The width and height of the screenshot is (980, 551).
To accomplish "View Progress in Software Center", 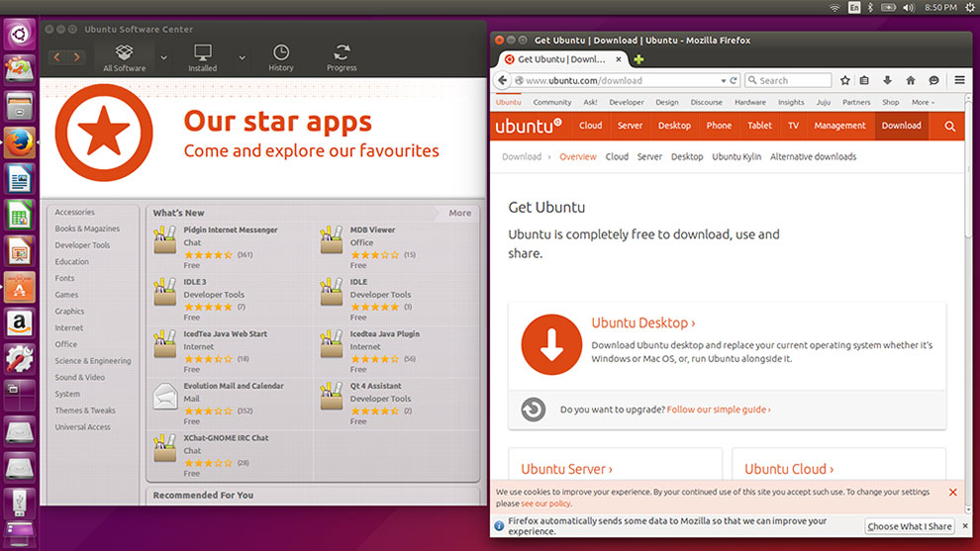I will [x=342, y=58].
